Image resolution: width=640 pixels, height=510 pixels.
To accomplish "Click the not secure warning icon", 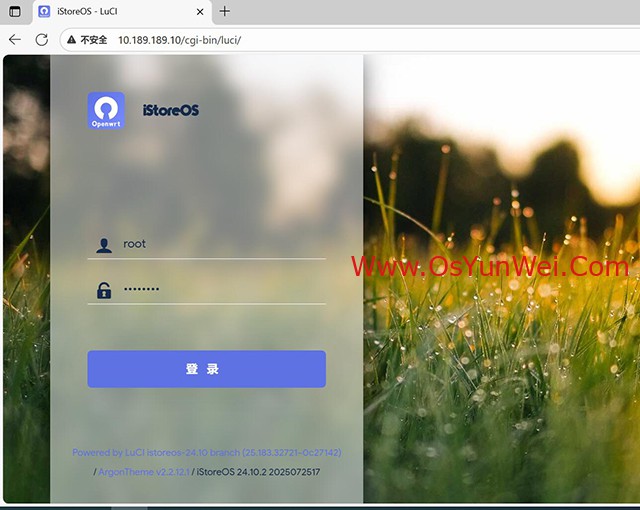I will coord(71,40).
